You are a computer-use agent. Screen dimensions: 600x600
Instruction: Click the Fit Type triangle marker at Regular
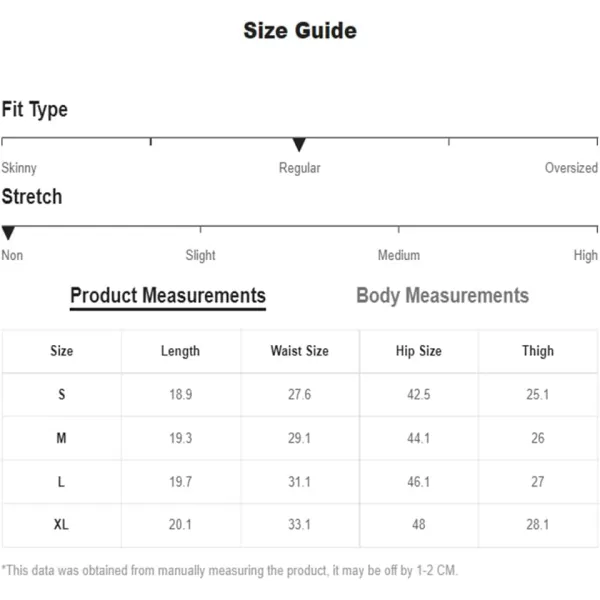[x=299, y=145]
